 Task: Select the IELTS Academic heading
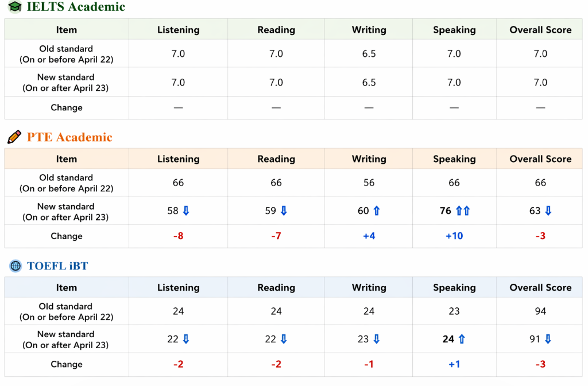[x=76, y=7]
